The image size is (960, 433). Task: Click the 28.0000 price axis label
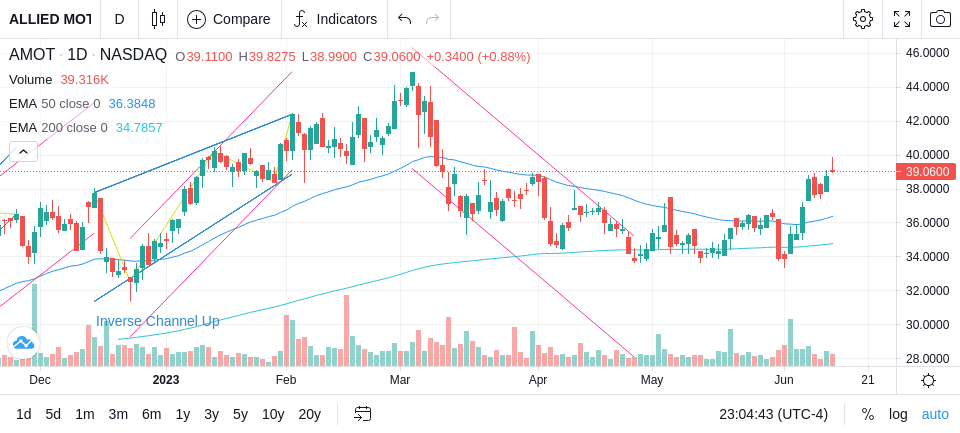(928, 358)
